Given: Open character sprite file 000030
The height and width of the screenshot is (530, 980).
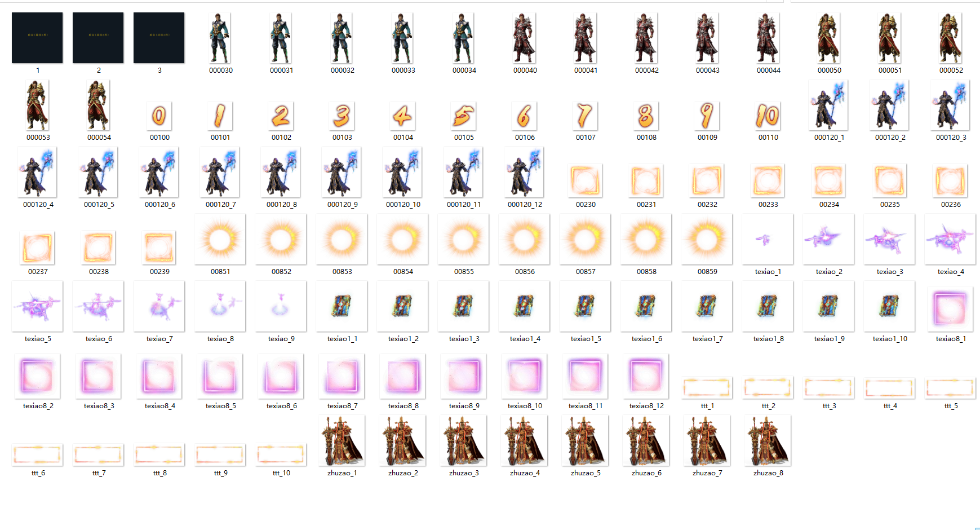Looking at the screenshot, I should 220,38.
